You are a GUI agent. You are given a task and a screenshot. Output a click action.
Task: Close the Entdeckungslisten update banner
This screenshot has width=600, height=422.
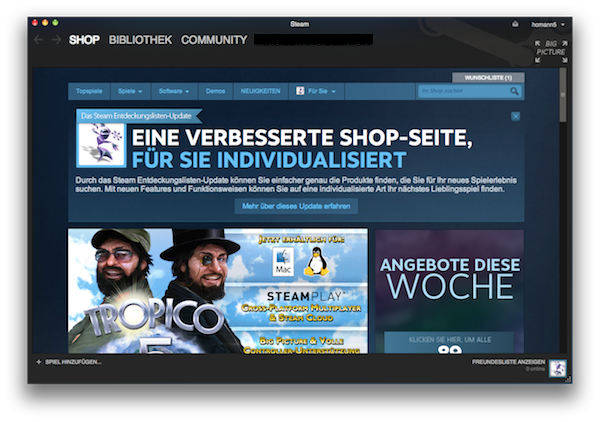pos(515,116)
